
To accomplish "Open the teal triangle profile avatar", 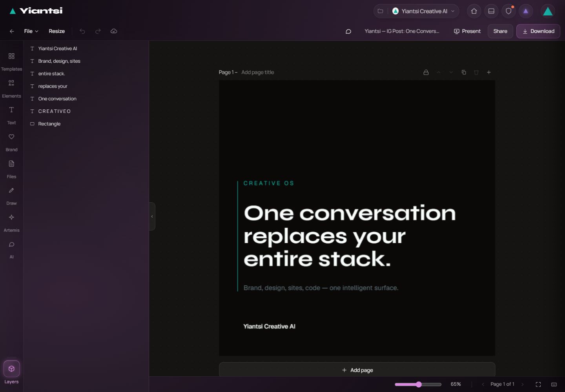I will coord(548,11).
